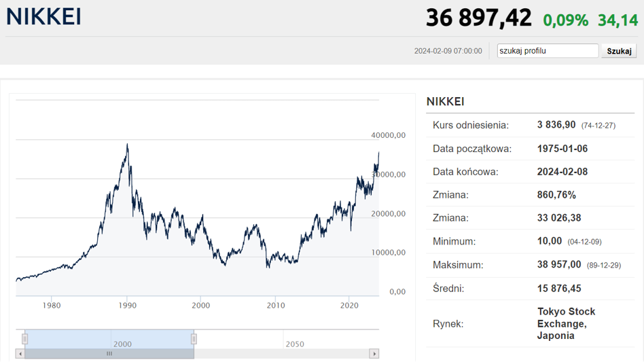Click the date (04-12-09) beside Minimum
This screenshot has height=362, width=644.
point(584,242)
